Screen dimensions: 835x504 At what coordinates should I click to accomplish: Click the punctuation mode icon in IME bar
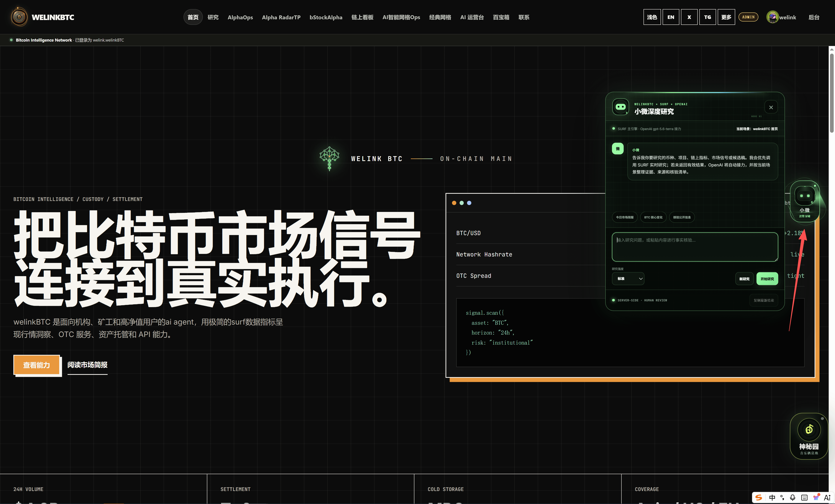782,497
